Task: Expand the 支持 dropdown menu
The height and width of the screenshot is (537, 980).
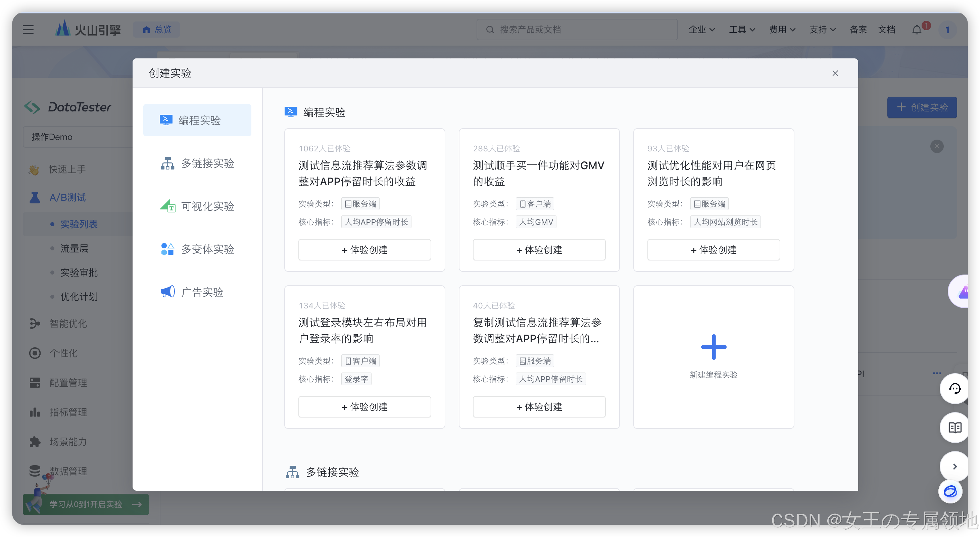Action: coord(822,30)
